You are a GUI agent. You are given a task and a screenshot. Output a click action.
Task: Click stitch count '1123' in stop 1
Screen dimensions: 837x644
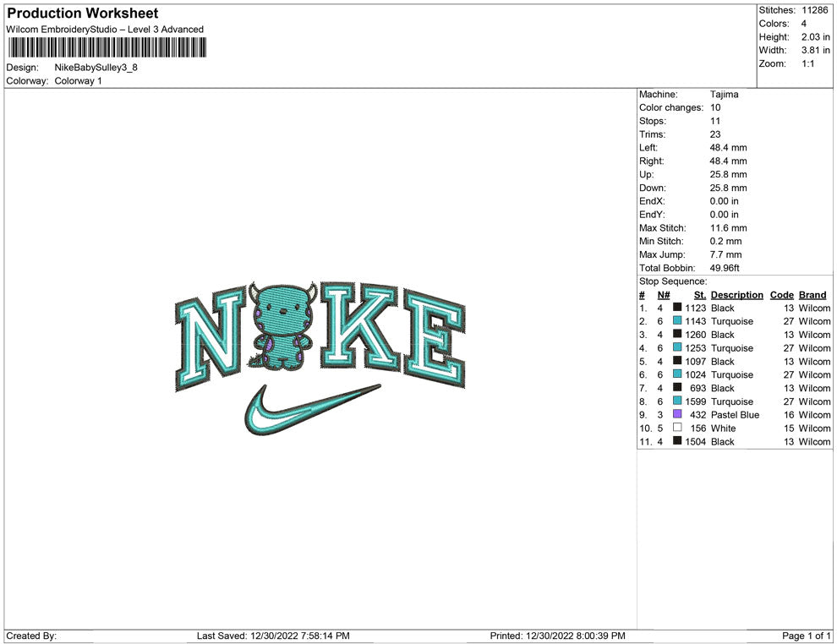(x=696, y=308)
